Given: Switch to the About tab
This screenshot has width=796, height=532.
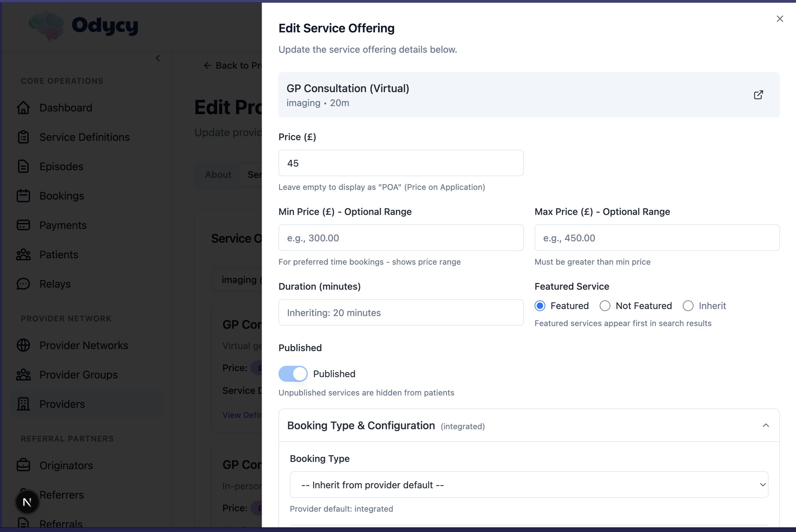Looking at the screenshot, I should coord(218,175).
